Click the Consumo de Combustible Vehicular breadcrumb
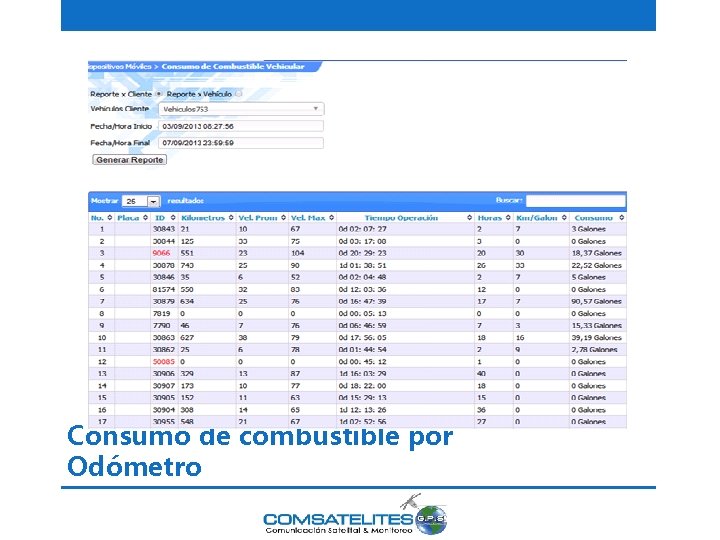The width and height of the screenshot is (720, 540). pyautogui.click(x=233, y=67)
